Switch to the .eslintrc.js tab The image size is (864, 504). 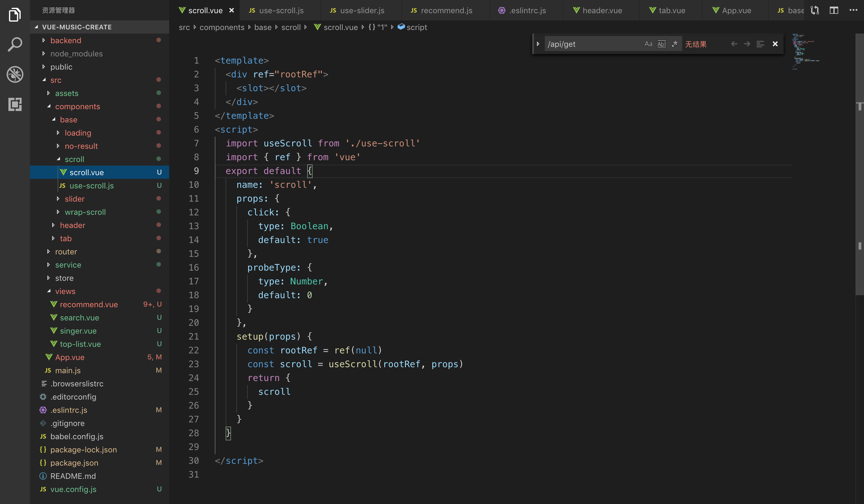pyautogui.click(x=526, y=10)
